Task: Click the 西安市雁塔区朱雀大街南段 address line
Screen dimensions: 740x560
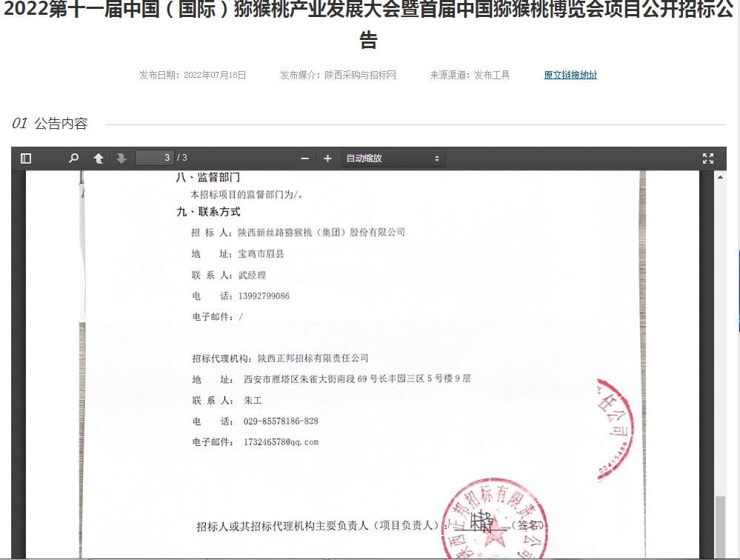Action: tap(357, 379)
